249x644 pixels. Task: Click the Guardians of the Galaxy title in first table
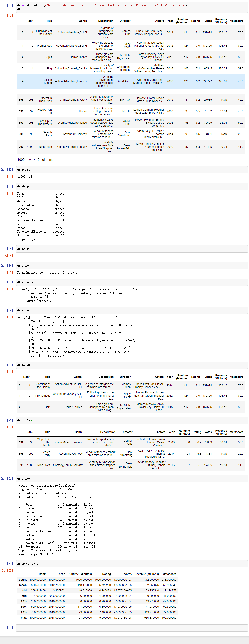coord(44,33)
